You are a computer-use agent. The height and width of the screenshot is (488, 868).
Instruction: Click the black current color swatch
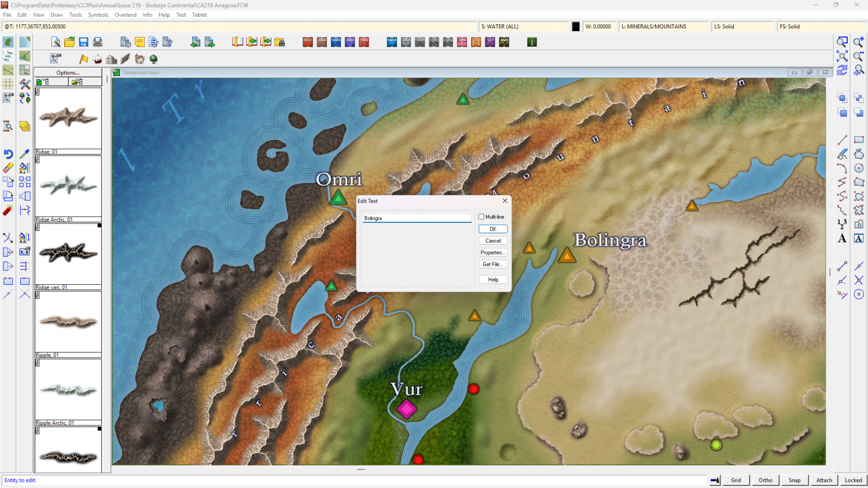(x=576, y=27)
